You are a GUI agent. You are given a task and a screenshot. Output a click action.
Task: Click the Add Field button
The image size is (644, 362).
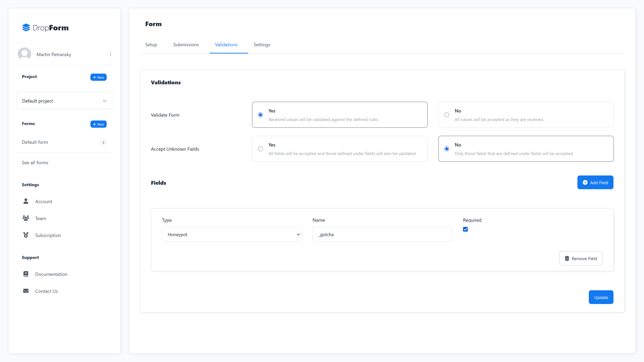pyautogui.click(x=595, y=182)
